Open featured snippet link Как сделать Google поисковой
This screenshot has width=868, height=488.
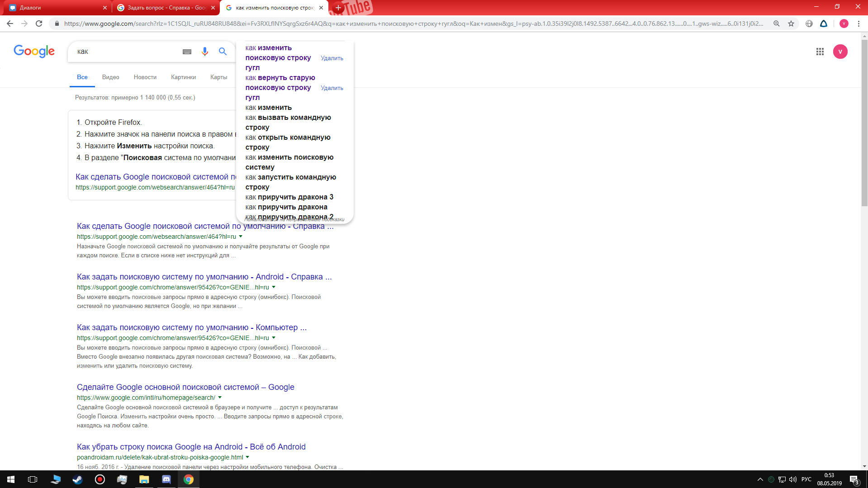(155, 177)
